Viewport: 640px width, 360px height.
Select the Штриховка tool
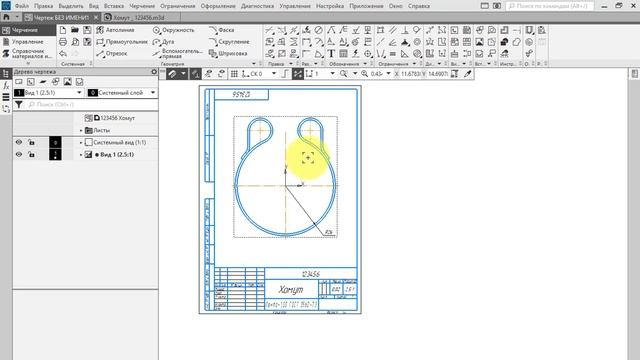point(228,53)
